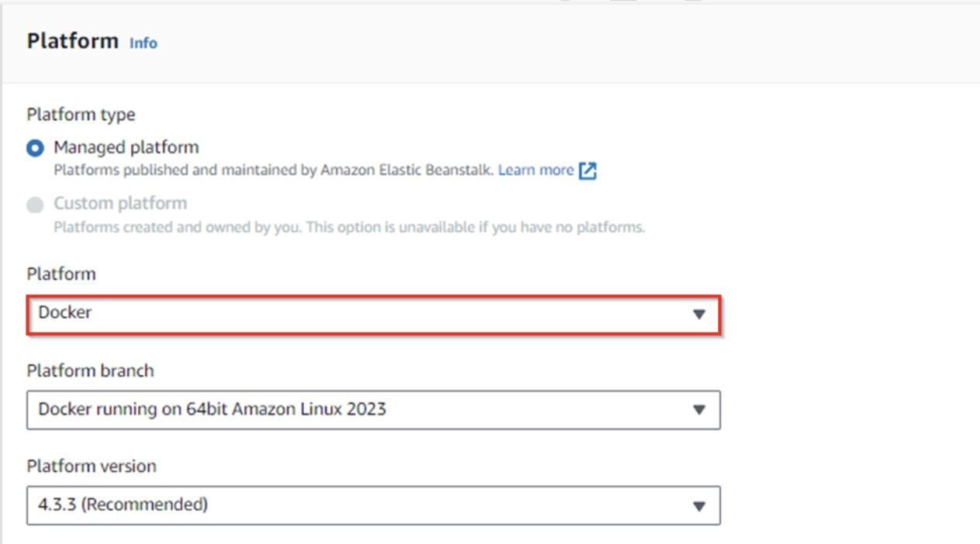Click the arrow icon in Platform branch dropdown
This screenshot has width=980, height=544.
point(699,410)
